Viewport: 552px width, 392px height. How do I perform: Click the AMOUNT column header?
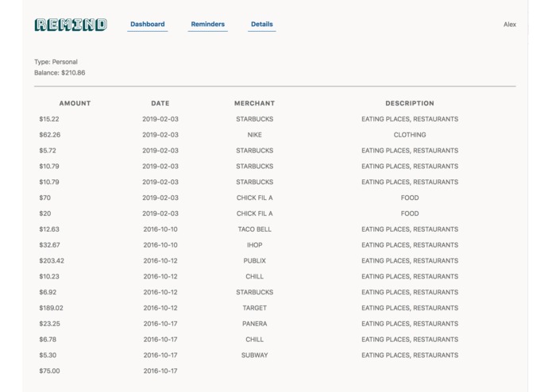click(75, 103)
